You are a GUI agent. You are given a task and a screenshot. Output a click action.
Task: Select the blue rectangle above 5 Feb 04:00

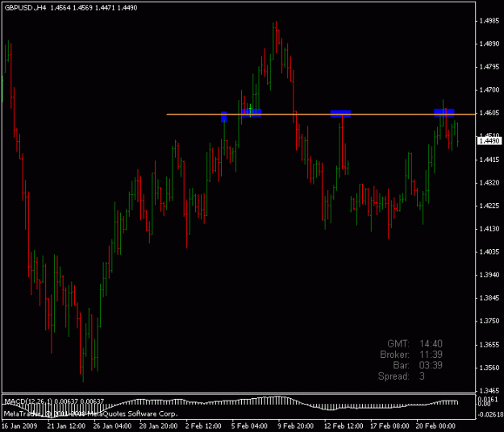pos(252,112)
